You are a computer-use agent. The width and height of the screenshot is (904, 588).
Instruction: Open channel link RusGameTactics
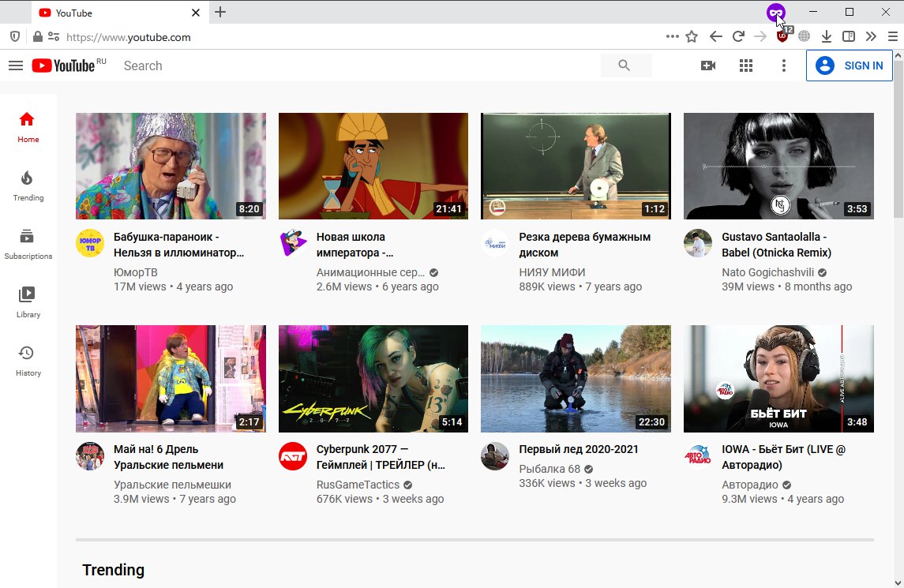[358, 485]
